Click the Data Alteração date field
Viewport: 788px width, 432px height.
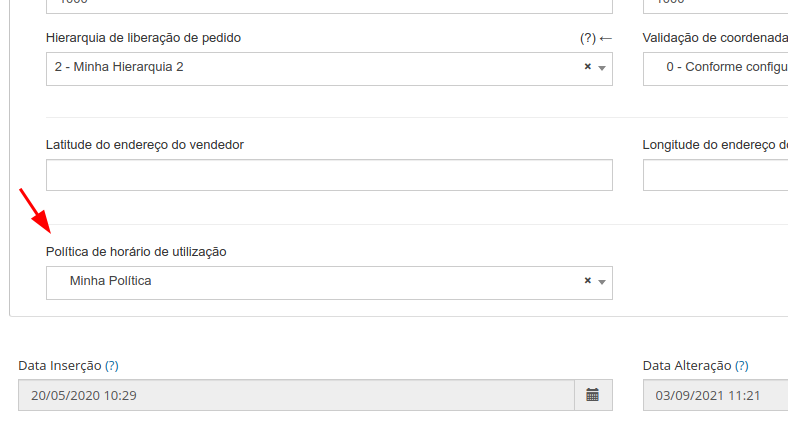(x=716, y=395)
